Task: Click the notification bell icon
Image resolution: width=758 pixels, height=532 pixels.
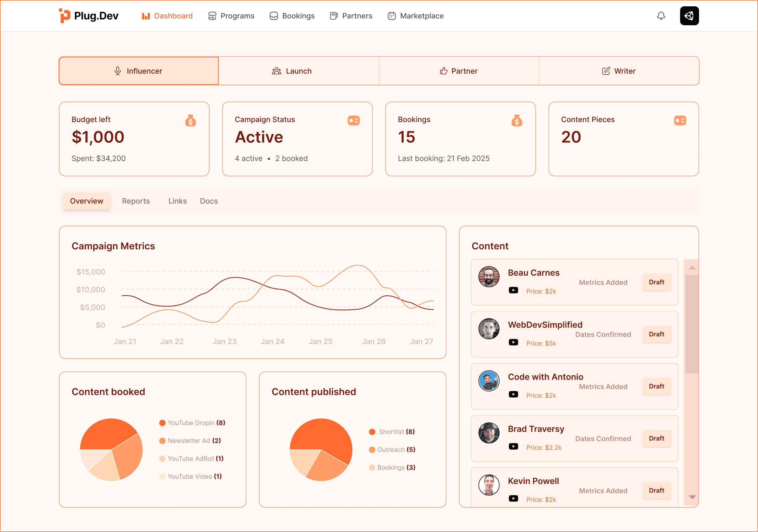Action: point(661,16)
